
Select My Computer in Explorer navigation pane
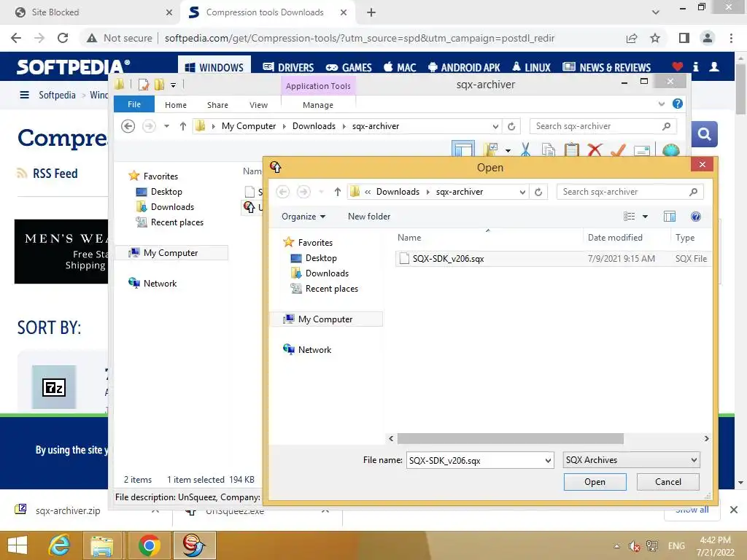coord(171,253)
